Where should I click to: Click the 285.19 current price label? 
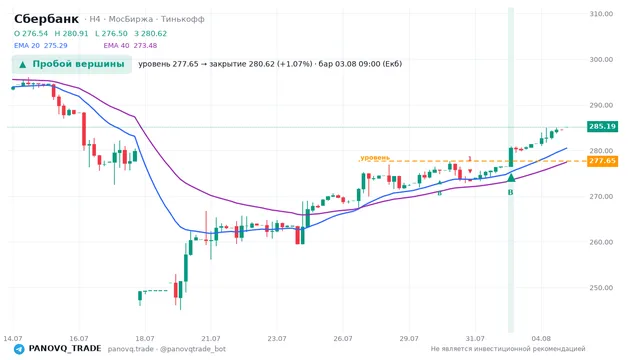click(602, 126)
